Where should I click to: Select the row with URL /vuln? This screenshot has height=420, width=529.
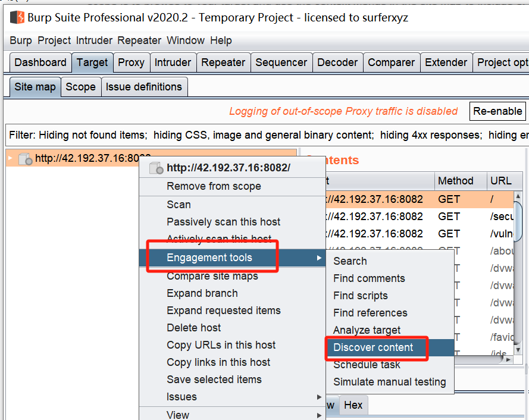(420, 234)
